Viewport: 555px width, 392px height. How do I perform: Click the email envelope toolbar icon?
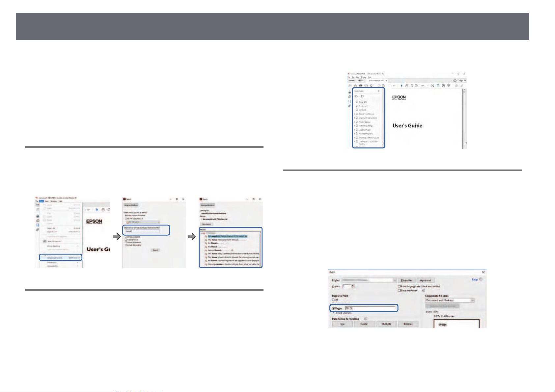[x=366, y=86]
